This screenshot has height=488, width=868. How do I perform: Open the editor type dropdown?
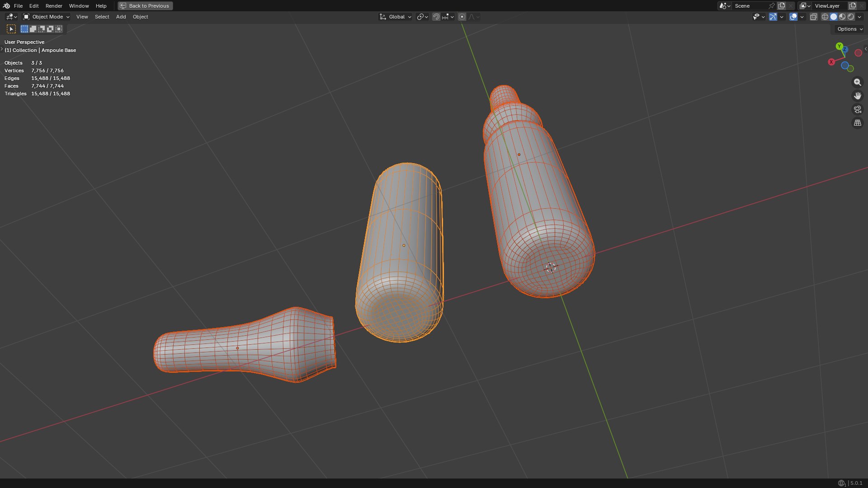(11, 17)
